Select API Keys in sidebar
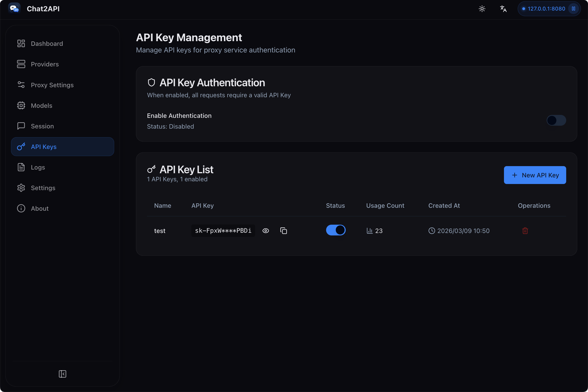 coord(62,147)
